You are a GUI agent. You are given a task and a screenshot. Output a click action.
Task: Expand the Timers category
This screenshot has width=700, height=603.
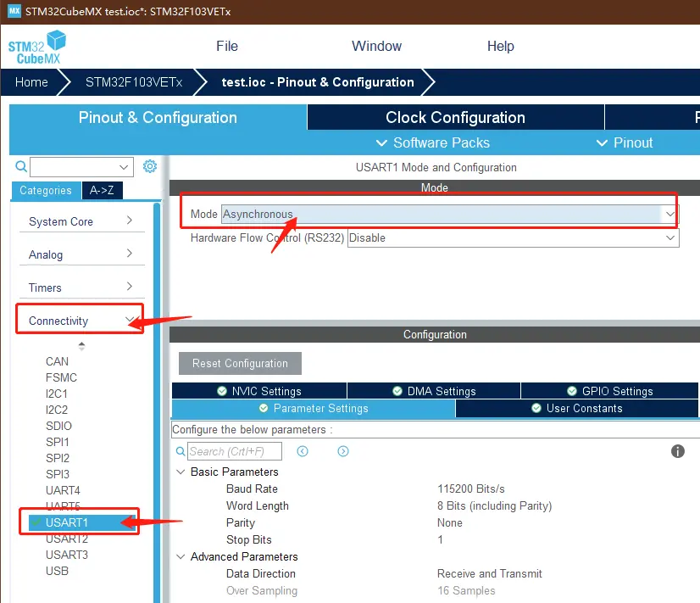pos(81,288)
